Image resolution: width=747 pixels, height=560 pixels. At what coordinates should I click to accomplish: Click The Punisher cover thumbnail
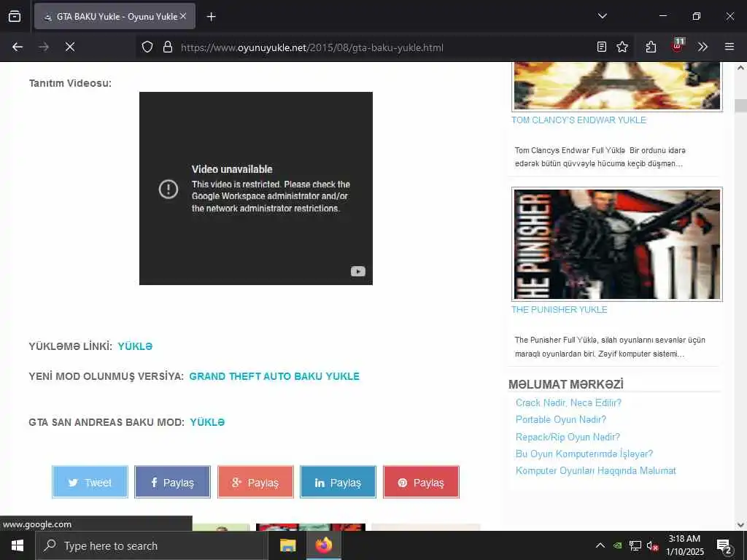point(617,244)
